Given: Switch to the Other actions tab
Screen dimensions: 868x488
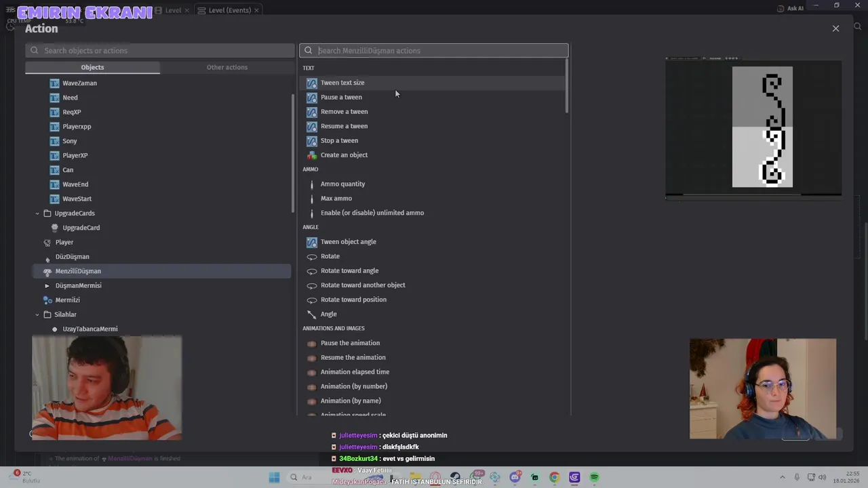Looking at the screenshot, I should (x=227, y=67).
